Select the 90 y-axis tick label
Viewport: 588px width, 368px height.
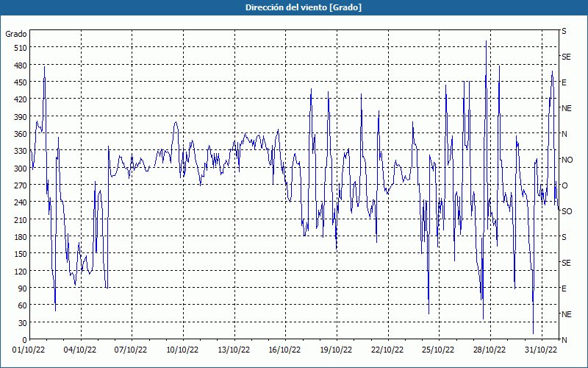(23, 288)
